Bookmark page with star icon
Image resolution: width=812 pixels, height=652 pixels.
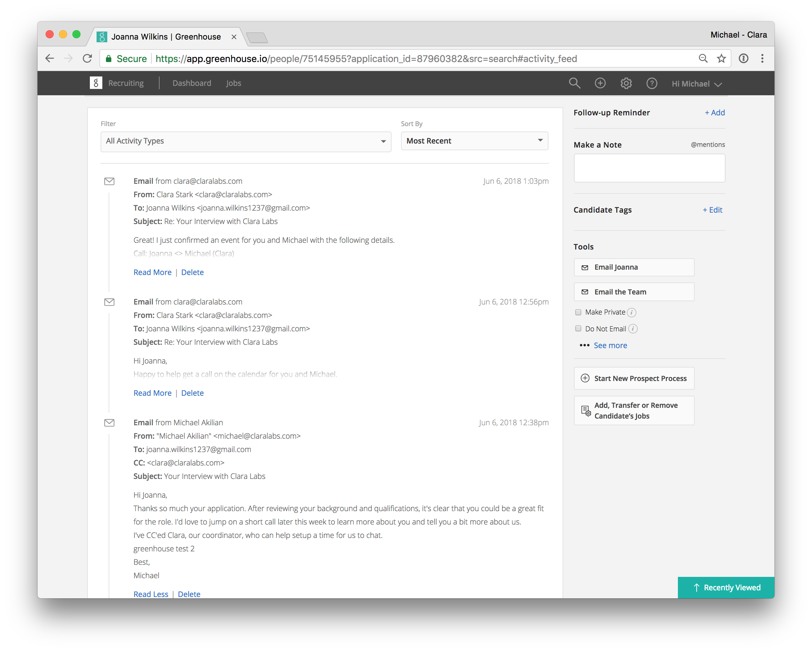pyautogui.click(x=721, y=58)
